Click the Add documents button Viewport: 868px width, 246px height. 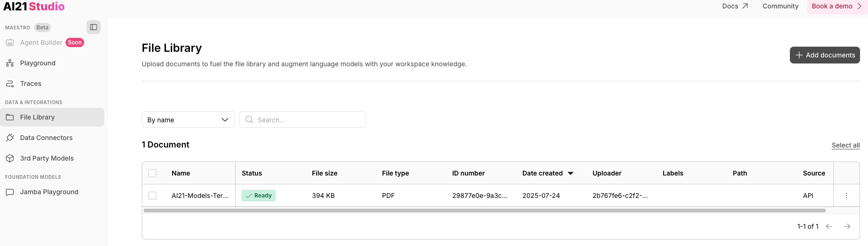point(825,55)
